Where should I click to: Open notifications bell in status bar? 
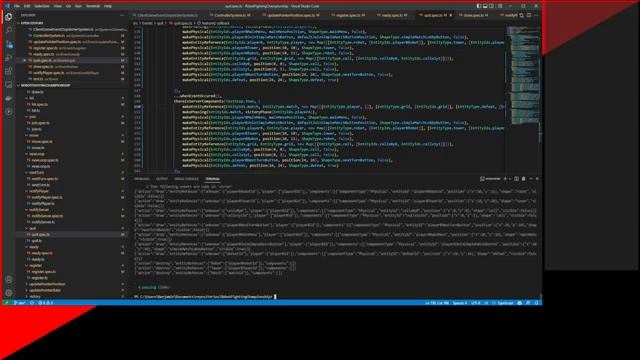(536, 303)
